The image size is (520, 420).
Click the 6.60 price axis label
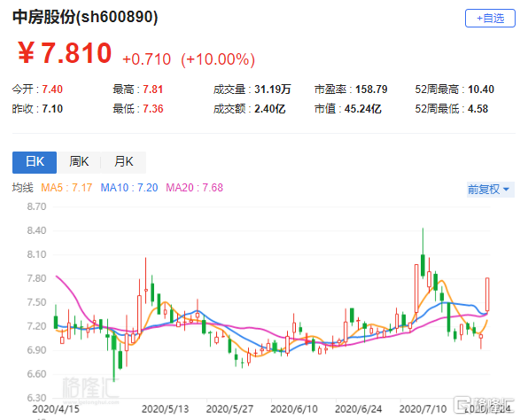(36, 374)
